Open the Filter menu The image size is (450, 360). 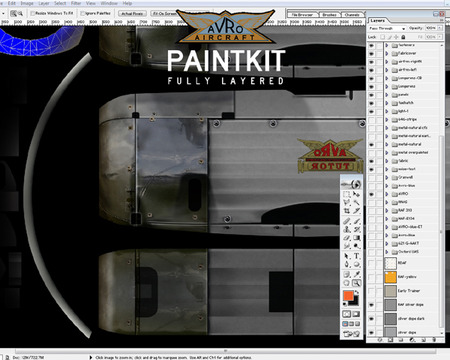click(76, 3)
